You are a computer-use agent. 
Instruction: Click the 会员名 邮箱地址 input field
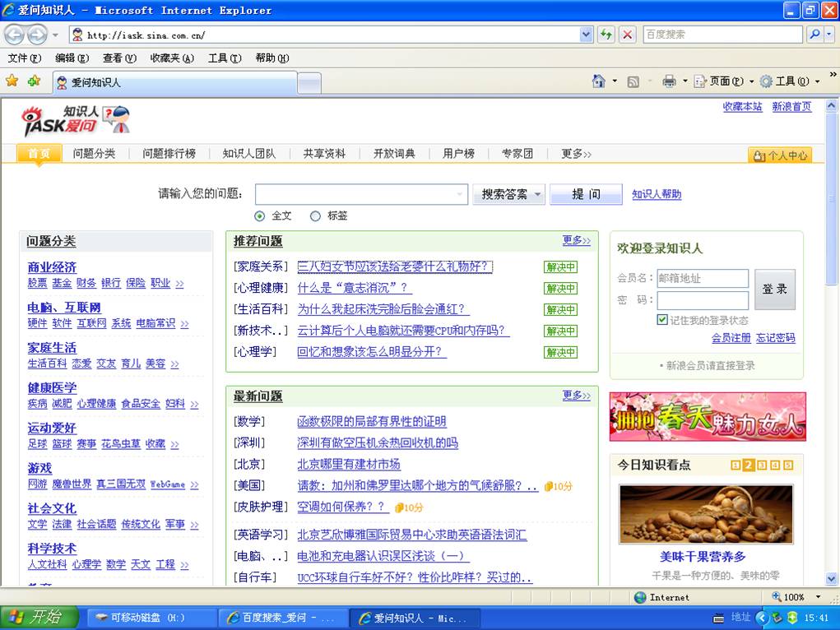(703, 278)
